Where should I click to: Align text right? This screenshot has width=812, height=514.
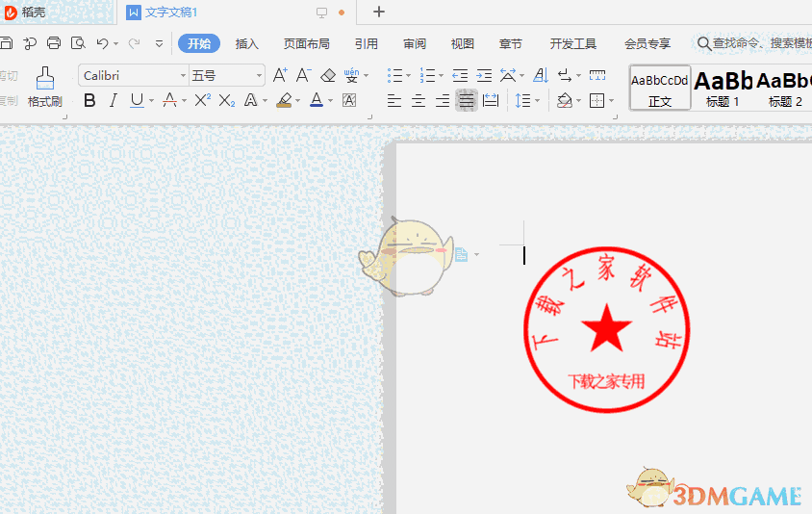coord(443,100)
